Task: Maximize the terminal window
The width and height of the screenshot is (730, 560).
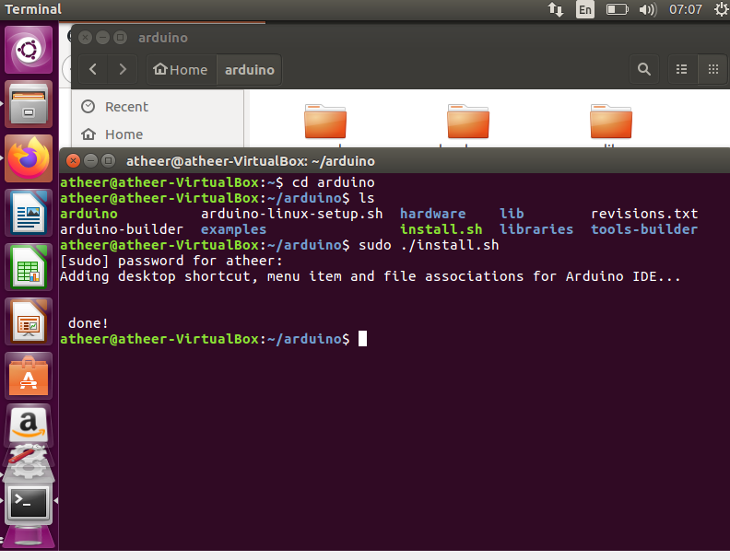Action: click(109, 161)
